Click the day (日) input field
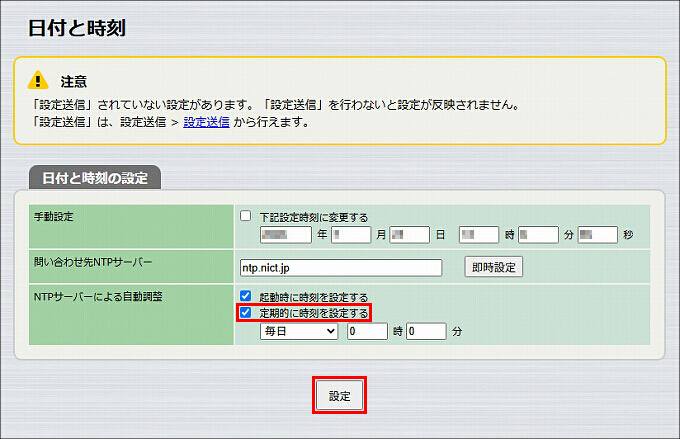 click(x=409, y=235)
